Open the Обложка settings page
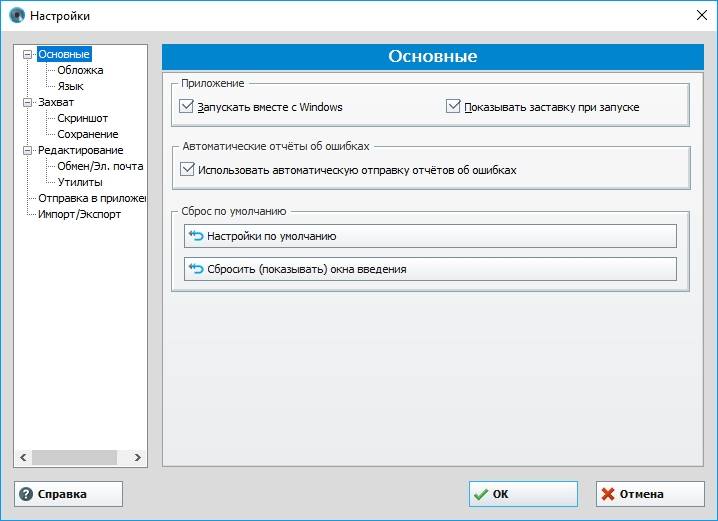 [x=80, y=70]
